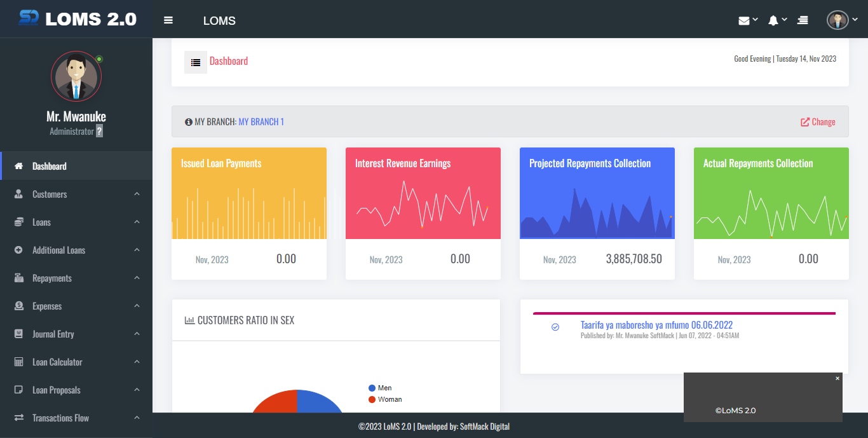868x438 pixels.
Task: Open the bell notifications icon
Action: tap(773, 20)
